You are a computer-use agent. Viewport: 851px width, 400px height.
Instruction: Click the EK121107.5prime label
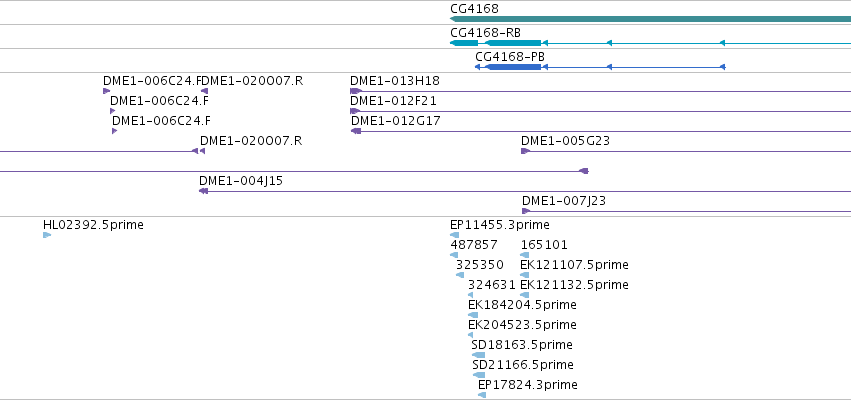click(574, 265)
